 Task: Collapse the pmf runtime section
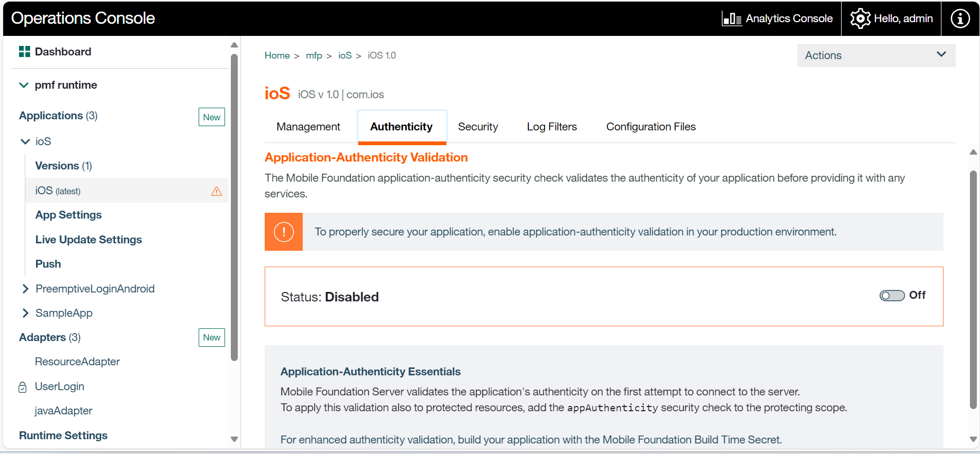tap(24, 85)
